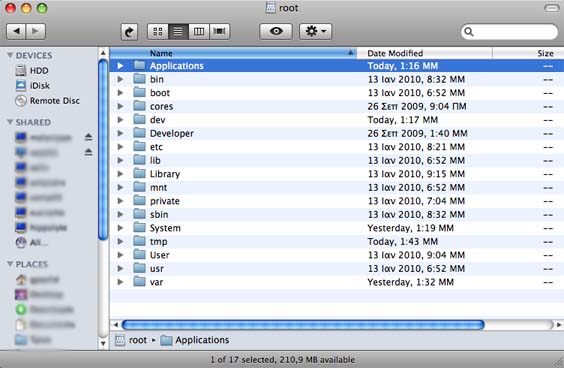This screenshot has height=368, width=564.
Task: Click root in the path bar
Action: pos(131,340)
